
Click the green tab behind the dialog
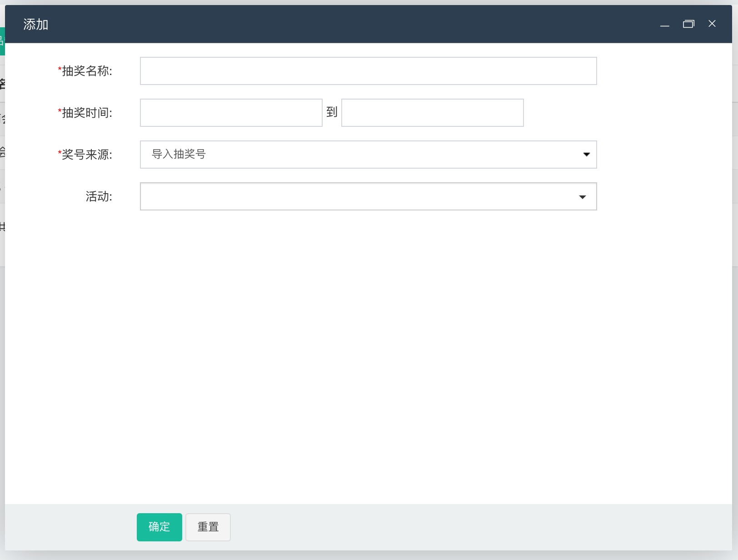pyautogui.click(x=2, y=41)
